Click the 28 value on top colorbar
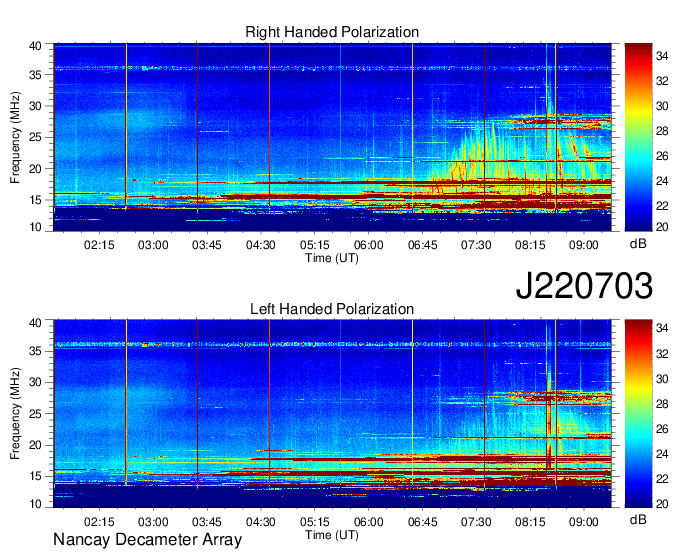Image resolution: width=680 pixels, height=552 pixels. 662,131
